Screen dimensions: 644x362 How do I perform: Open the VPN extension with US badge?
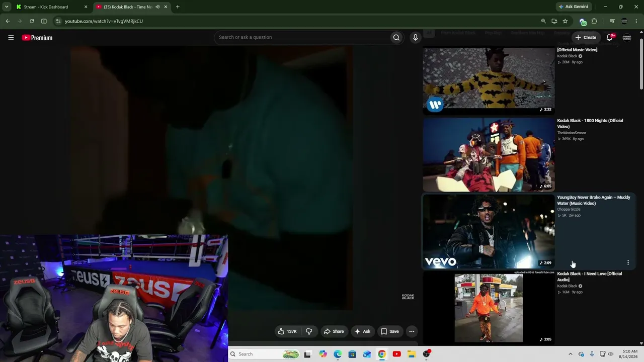[583, 21]
